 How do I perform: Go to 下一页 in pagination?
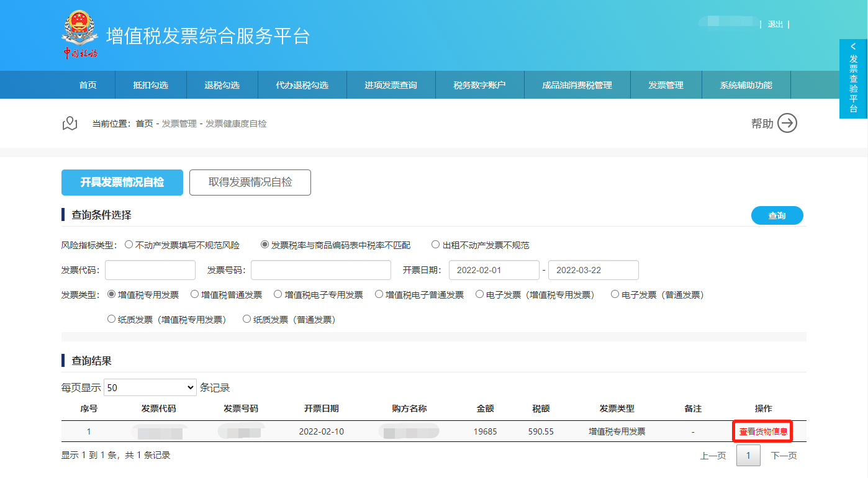coord(784,456)
